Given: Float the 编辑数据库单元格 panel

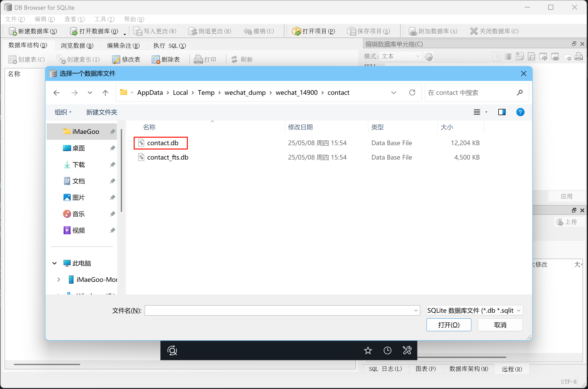Looking at the screenshot, I should pyautogui.click(x=574, y=44).
